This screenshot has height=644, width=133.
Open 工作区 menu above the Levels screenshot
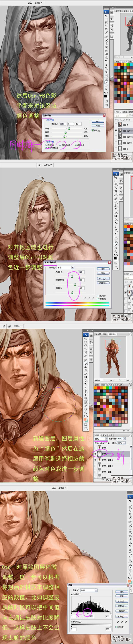(62, 488)
